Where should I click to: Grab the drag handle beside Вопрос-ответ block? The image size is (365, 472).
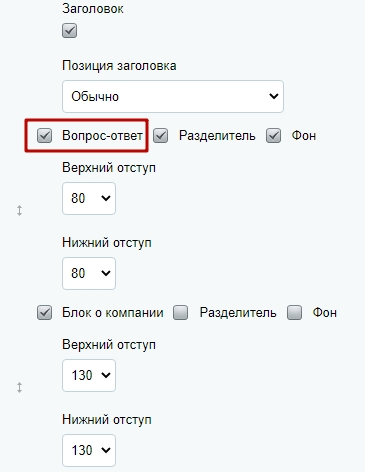point(20,211)
